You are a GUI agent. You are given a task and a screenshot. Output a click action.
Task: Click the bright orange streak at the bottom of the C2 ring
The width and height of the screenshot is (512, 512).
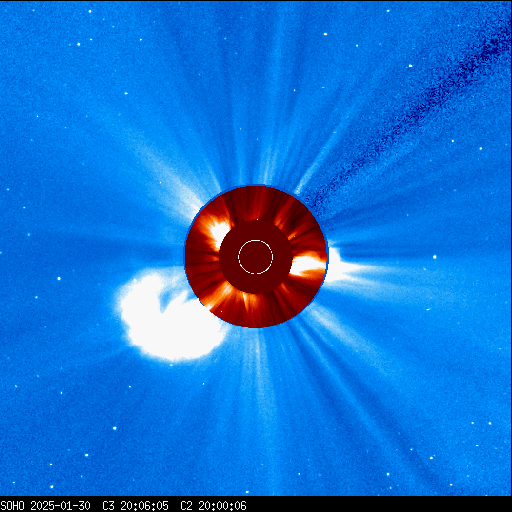249,302
